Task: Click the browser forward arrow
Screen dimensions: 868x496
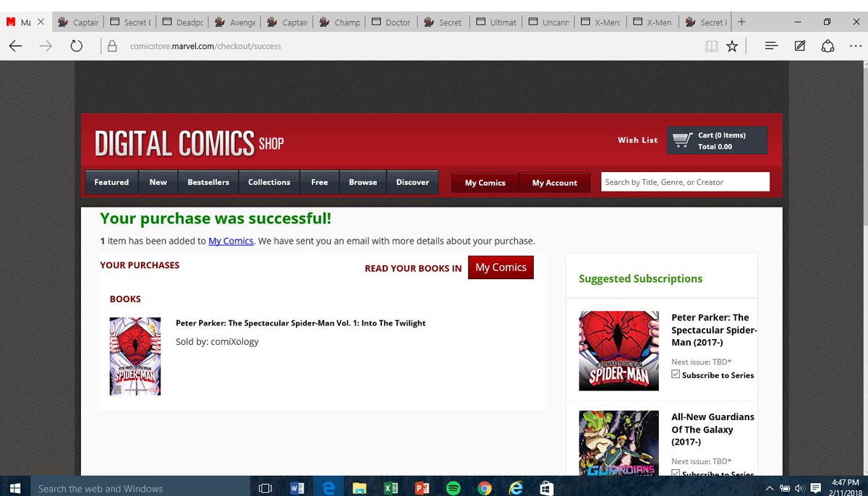Action: click(46, 46)
